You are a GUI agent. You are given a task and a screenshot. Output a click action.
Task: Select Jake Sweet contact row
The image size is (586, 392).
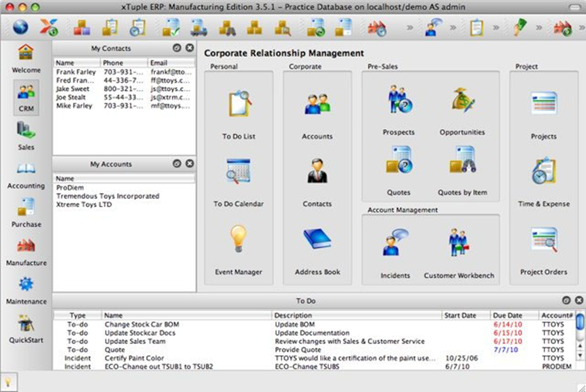pyautogui.click(x=124, y=89)
